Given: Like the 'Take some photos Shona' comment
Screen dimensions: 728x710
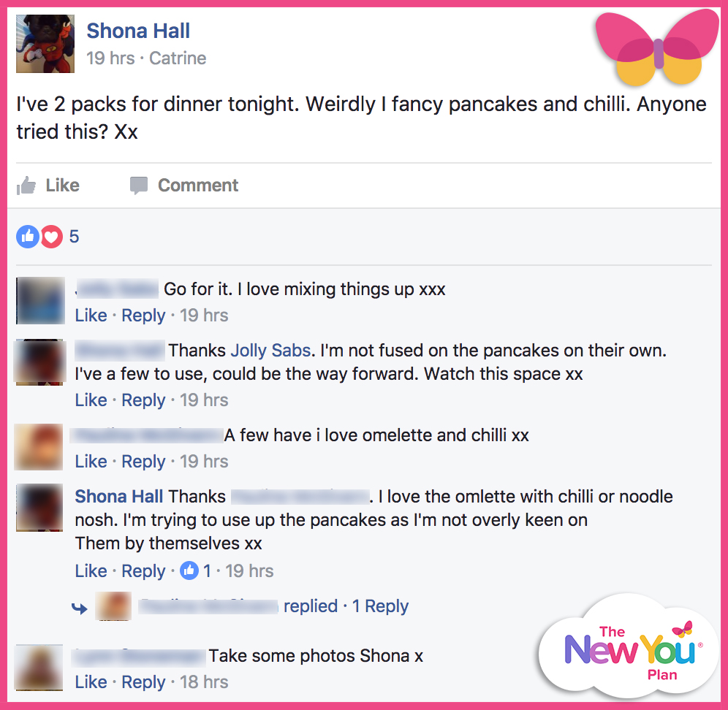Looking at the screenshot, I should [91, 682].
